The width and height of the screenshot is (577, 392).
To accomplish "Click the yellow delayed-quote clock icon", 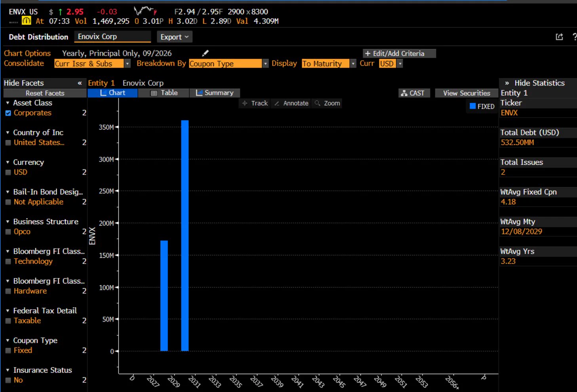I will 26,21.
